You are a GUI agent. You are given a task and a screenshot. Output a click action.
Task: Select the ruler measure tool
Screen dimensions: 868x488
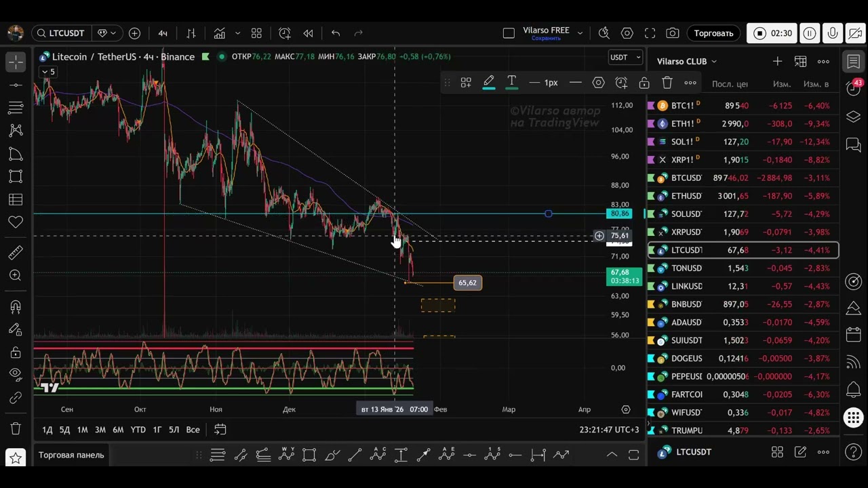pyautogui.click(x=16, y=253)
